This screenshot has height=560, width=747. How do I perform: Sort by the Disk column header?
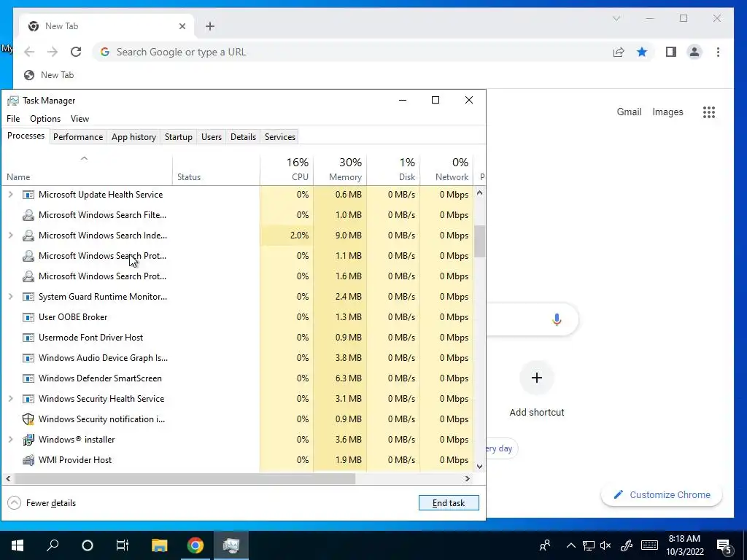click(393, 169)
